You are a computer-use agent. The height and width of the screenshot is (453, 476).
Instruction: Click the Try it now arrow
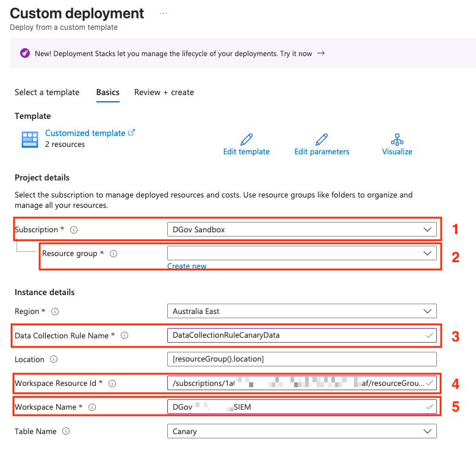point(321,54)
